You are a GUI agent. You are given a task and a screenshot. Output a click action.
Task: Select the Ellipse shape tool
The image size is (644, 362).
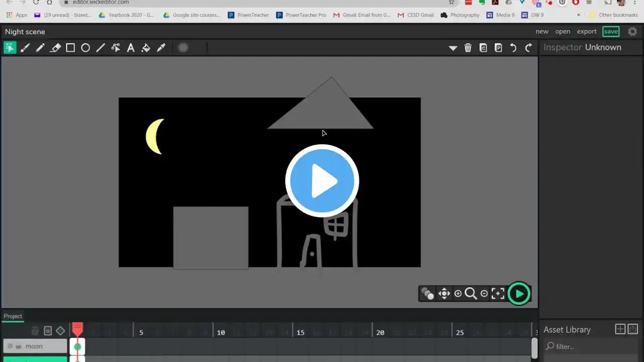86,48
